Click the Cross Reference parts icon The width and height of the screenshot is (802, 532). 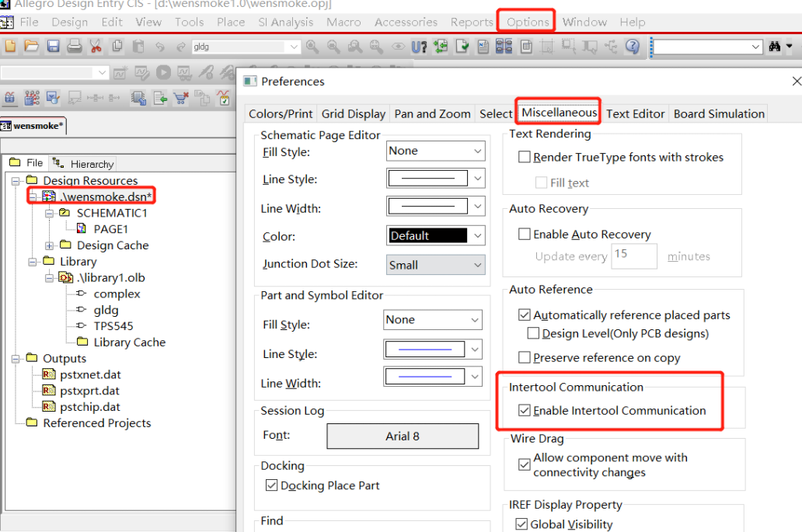tap(504, 47)
